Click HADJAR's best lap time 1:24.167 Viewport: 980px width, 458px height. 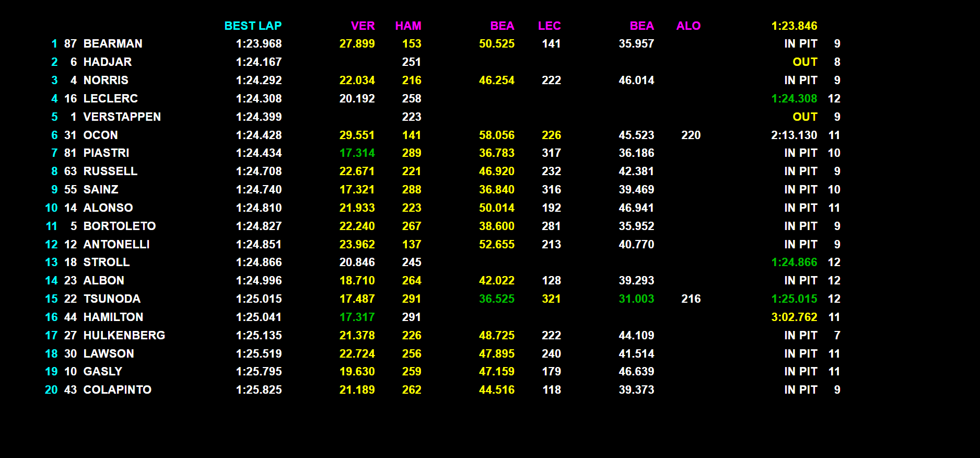(x=259, y=62)
